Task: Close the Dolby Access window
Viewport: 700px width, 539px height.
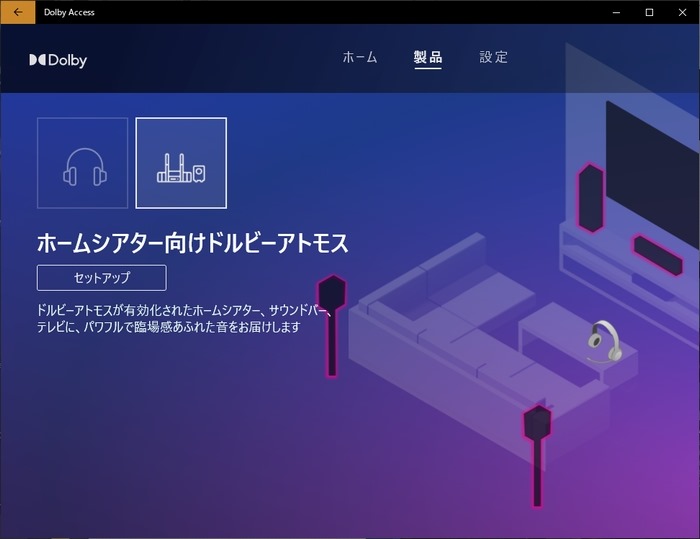Action: pyautogui.click(x=683, y=13)
